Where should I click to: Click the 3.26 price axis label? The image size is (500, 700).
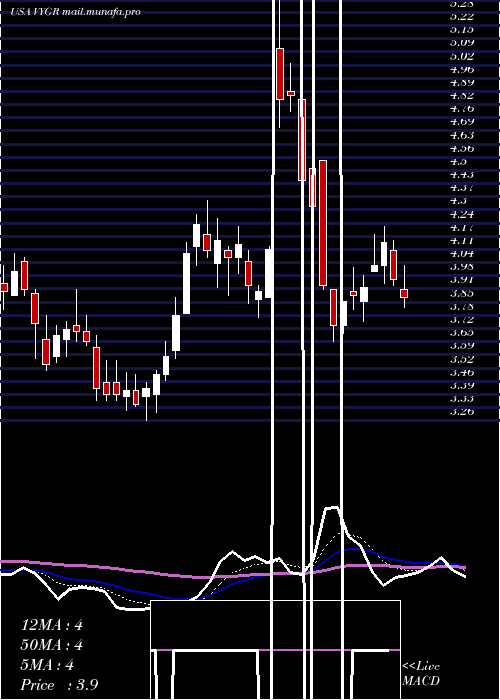[x=462, y=412]
